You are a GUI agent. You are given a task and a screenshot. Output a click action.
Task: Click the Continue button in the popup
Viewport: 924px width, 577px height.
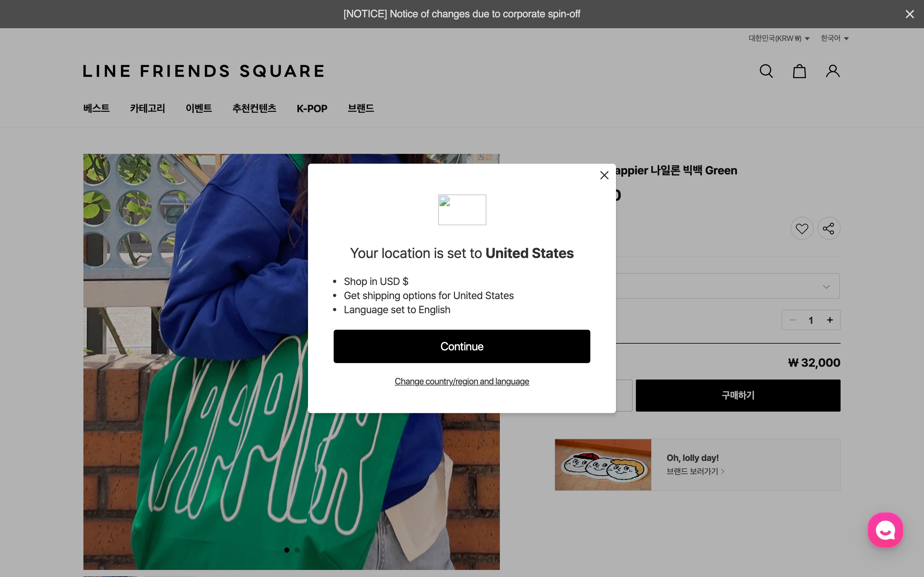(x=462, y=346)
